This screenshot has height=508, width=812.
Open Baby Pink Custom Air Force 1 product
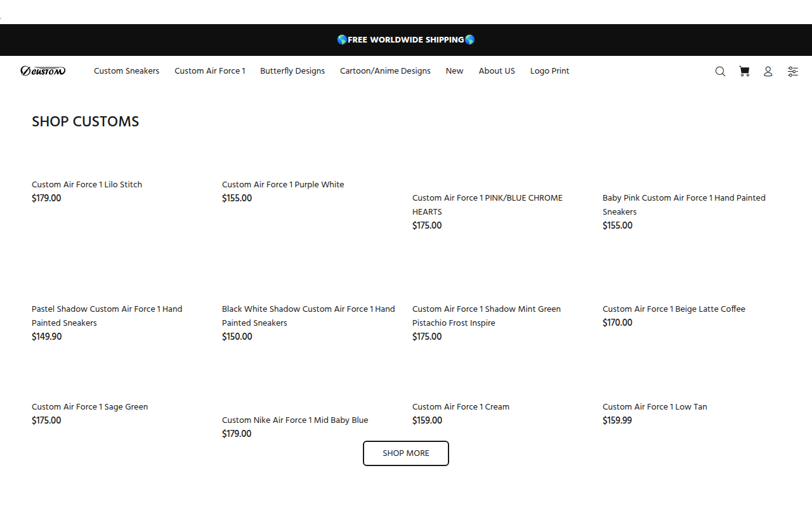(684, 204)
